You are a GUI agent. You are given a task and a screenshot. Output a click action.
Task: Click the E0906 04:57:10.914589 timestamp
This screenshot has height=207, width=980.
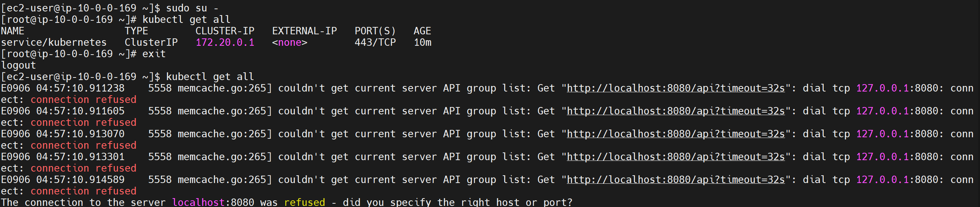62,180
